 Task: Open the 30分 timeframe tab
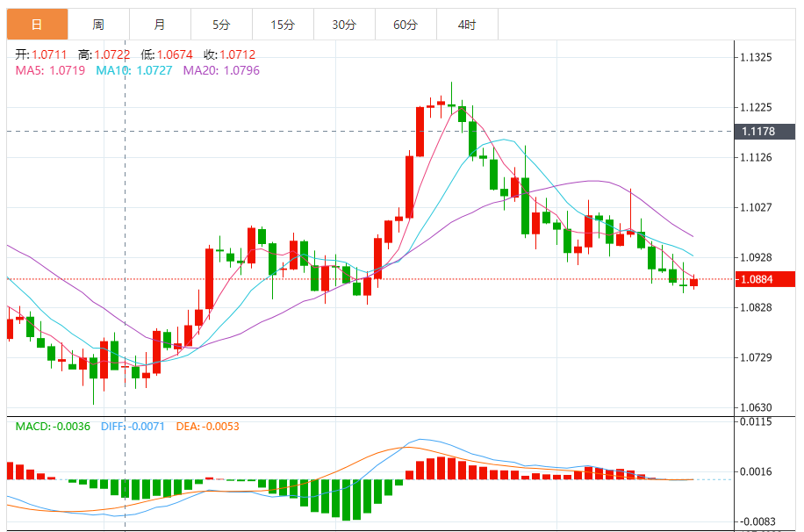[x=345, y=24]
